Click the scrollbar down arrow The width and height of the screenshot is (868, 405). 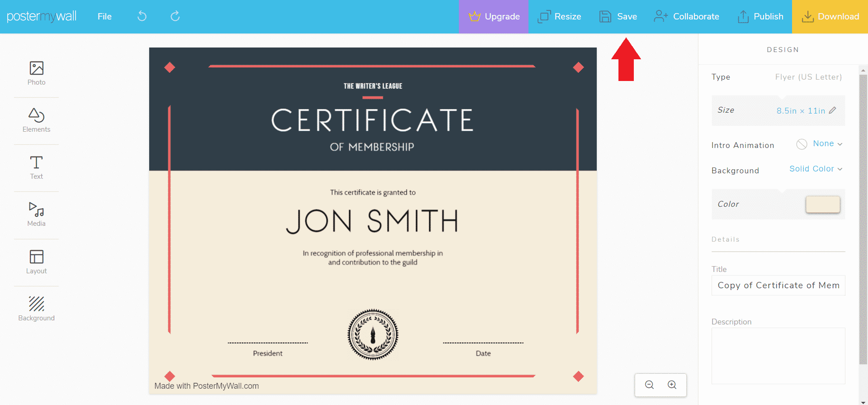[x=863, y=401]
